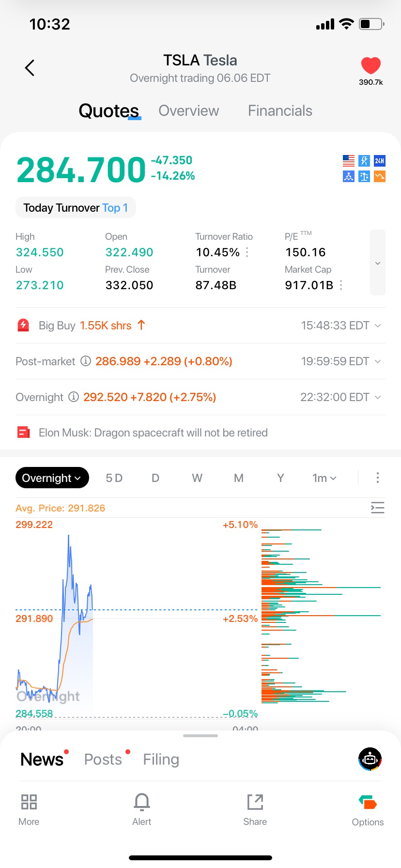The image size is (401, 868).
Task: Open the Overnight session dropdown
Action: point(52,478)
